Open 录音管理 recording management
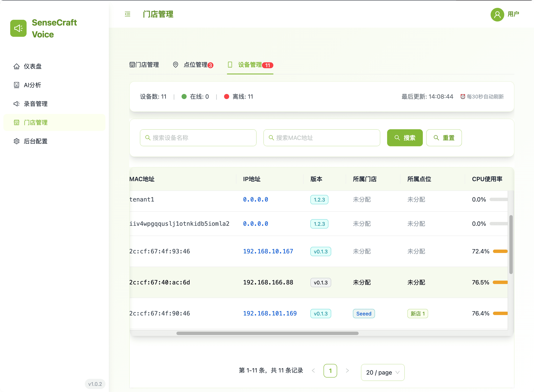Viewport: 534px width, 392px height. (x=36, y=104)
